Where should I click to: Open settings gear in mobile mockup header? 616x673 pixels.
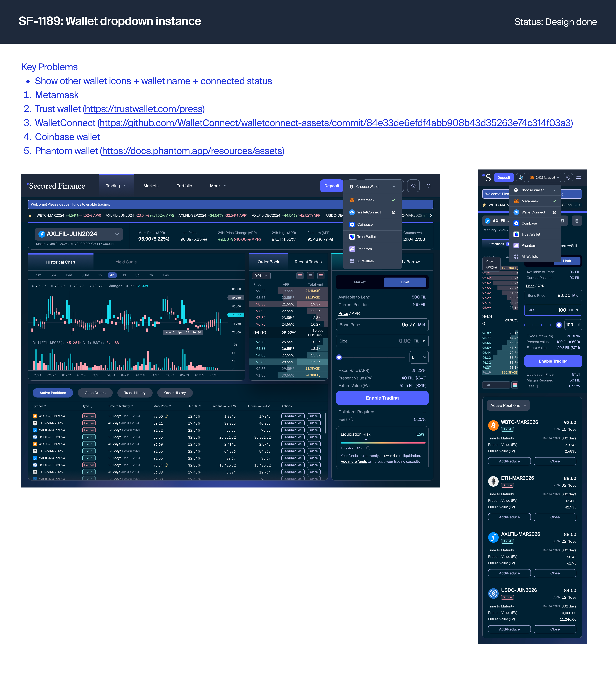tap(568, 178)
